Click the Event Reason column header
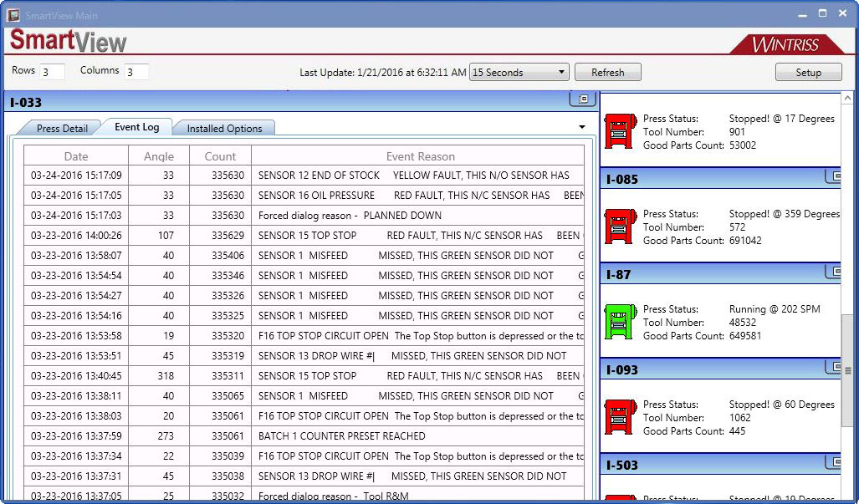The height and width of the screenshot is (504, 859). 418,156
